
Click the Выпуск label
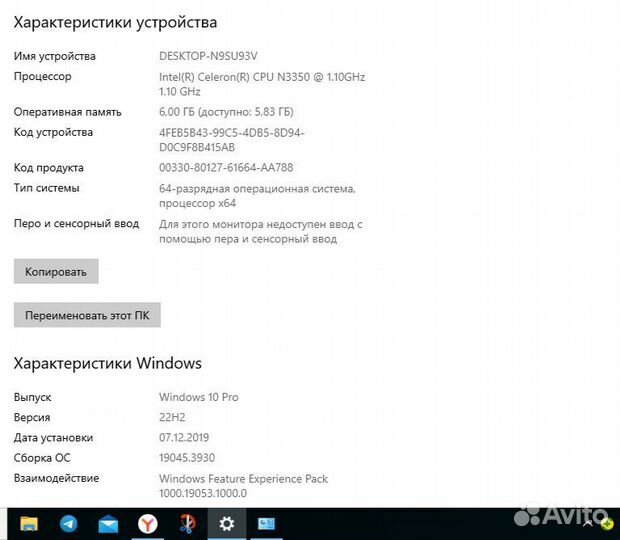coord(32,397)
